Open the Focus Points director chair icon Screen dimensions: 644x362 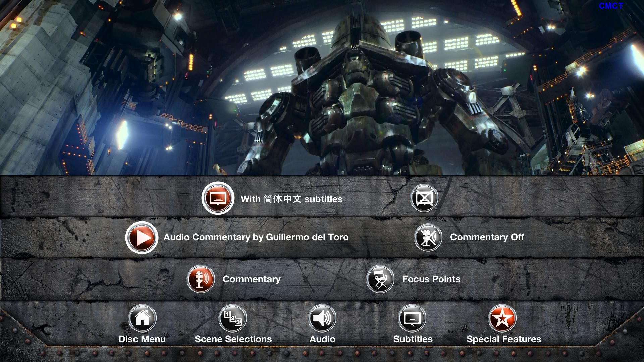pyautogui.click(x=380, y=279)
